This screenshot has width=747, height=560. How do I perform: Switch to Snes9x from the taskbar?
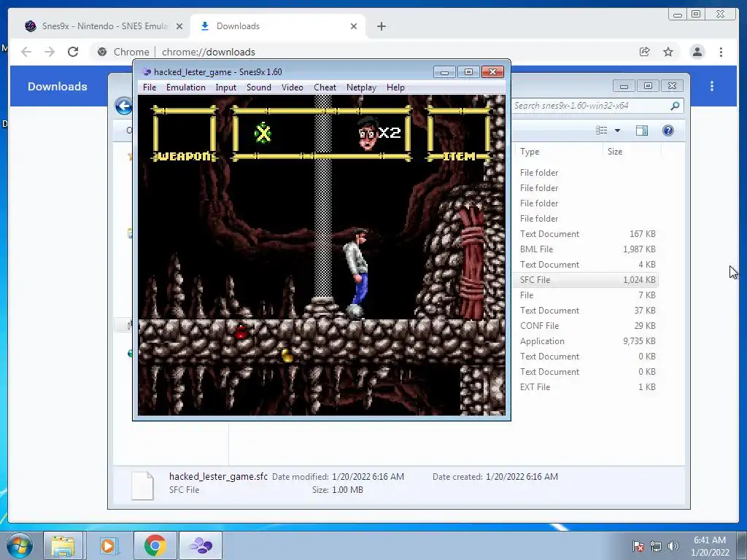click(x=201, y=545)
